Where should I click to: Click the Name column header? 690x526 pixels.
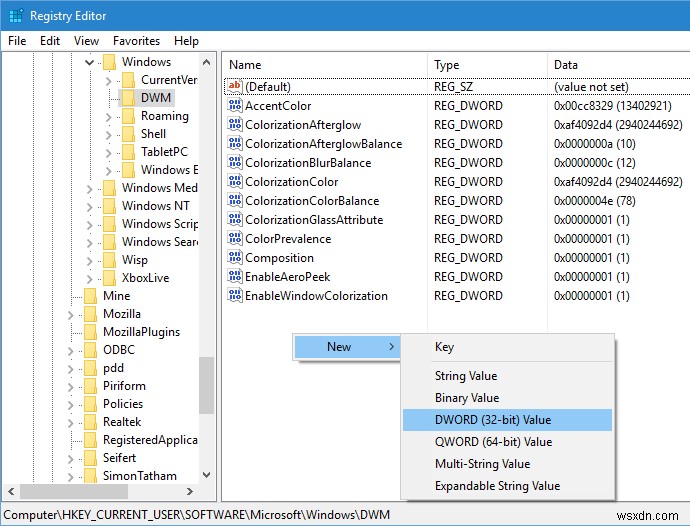pyautogui.click(x=325, y=65)
